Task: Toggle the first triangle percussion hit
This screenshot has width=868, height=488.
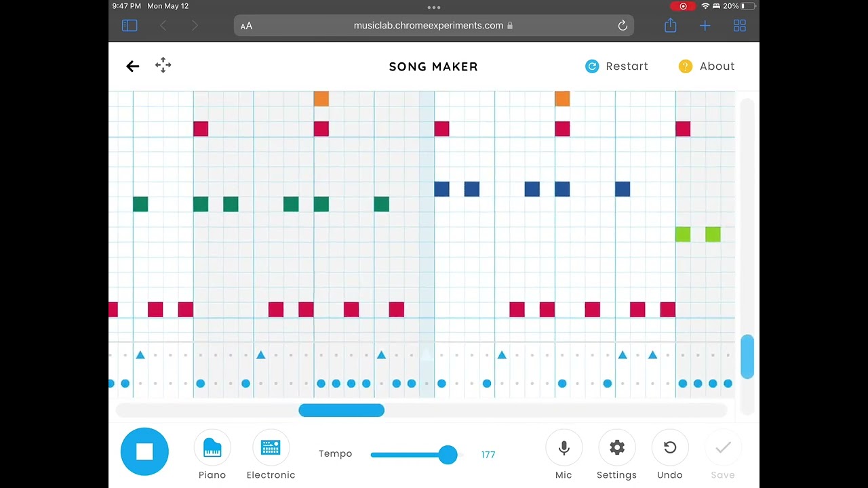Action: click(140, 355)
